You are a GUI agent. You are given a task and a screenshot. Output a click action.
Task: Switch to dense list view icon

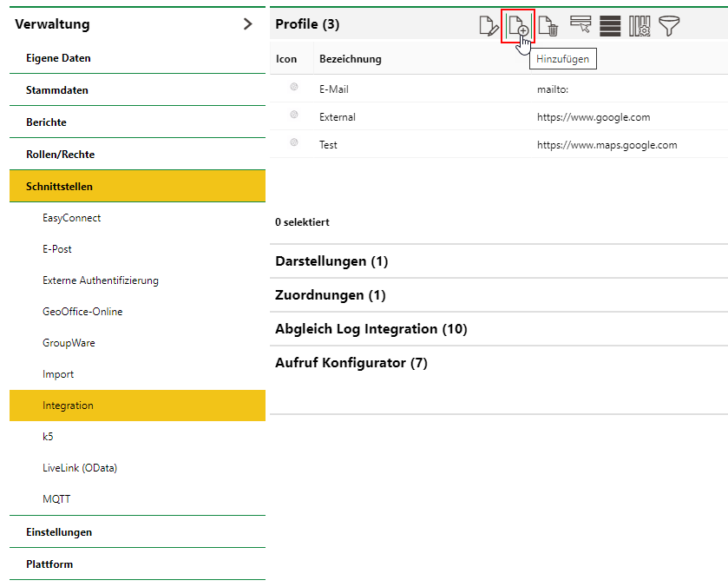(x=609, y=25)
